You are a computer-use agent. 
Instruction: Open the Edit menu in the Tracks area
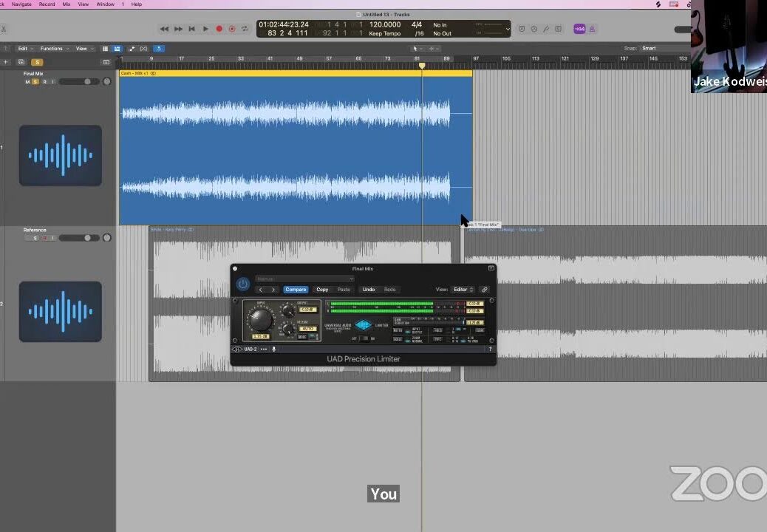pos(25,49)
